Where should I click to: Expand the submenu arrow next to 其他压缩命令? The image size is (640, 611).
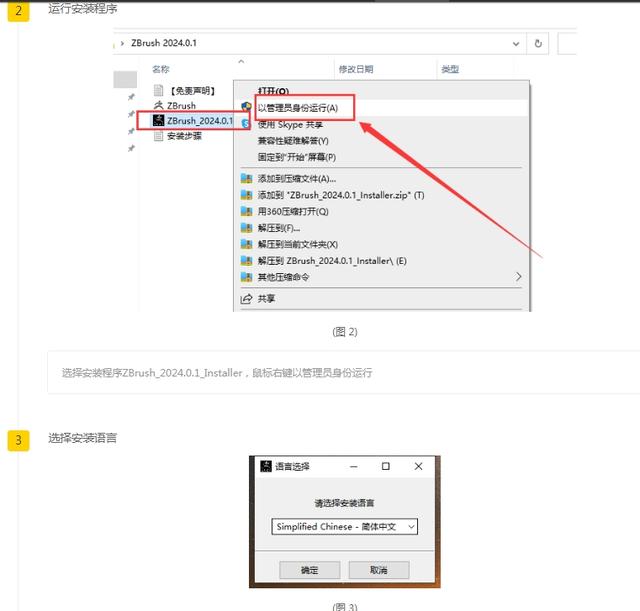coord(518,277)
